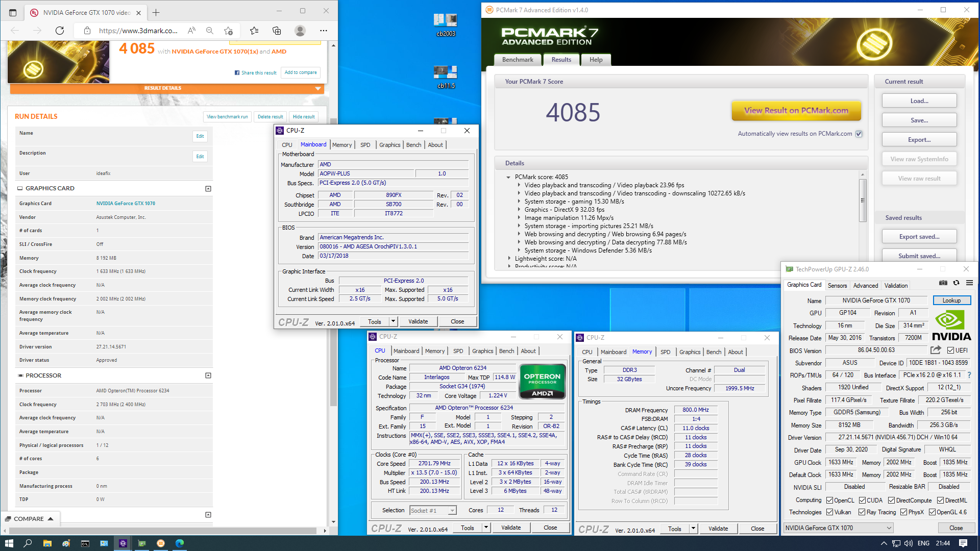The image size is (980, 551).
Task: Open the Advanced tab in GPU-Z
Action: [x=866, y=286]
